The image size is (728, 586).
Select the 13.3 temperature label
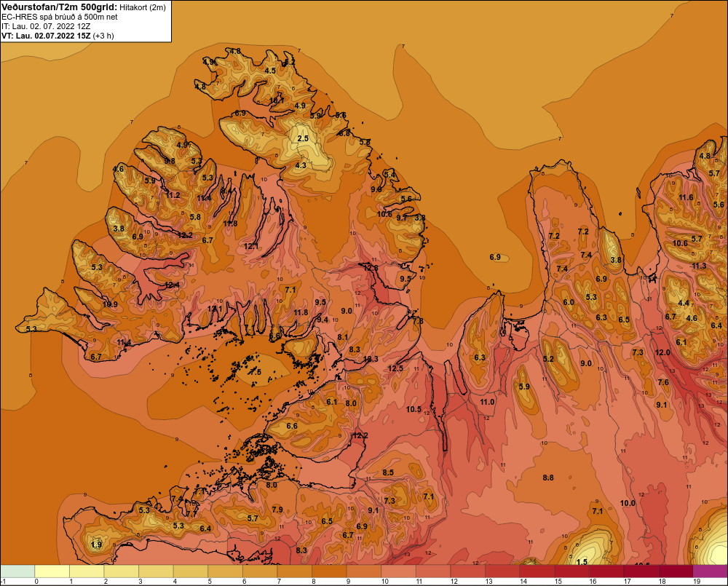(371, 359)
